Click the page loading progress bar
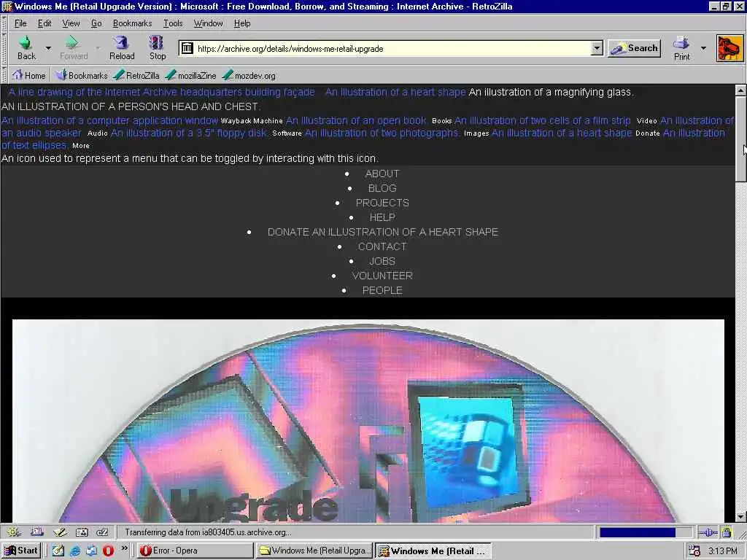Image resolution: width=747 pixels, height=560 pixels. click(x=645, y=532)
